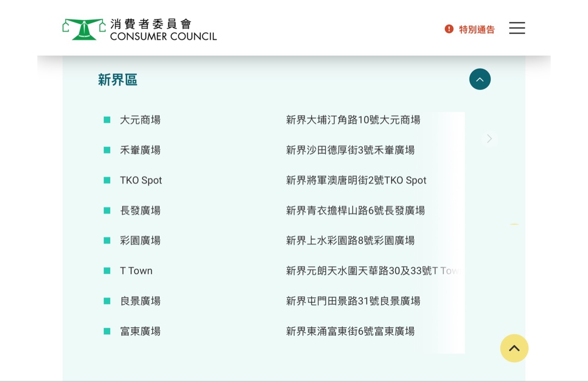Select 彩園廣場 in the list

point(140,241)
